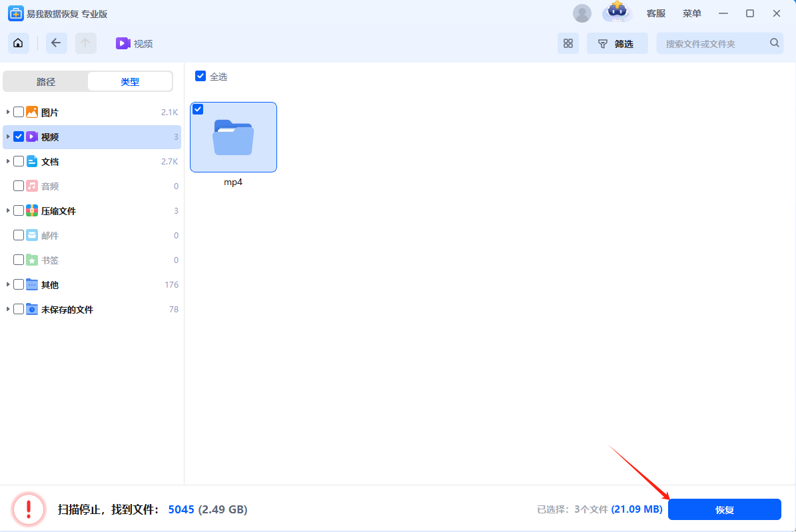Select the 图片 category label
Screen dimensions: 796x532
point(50,112)
